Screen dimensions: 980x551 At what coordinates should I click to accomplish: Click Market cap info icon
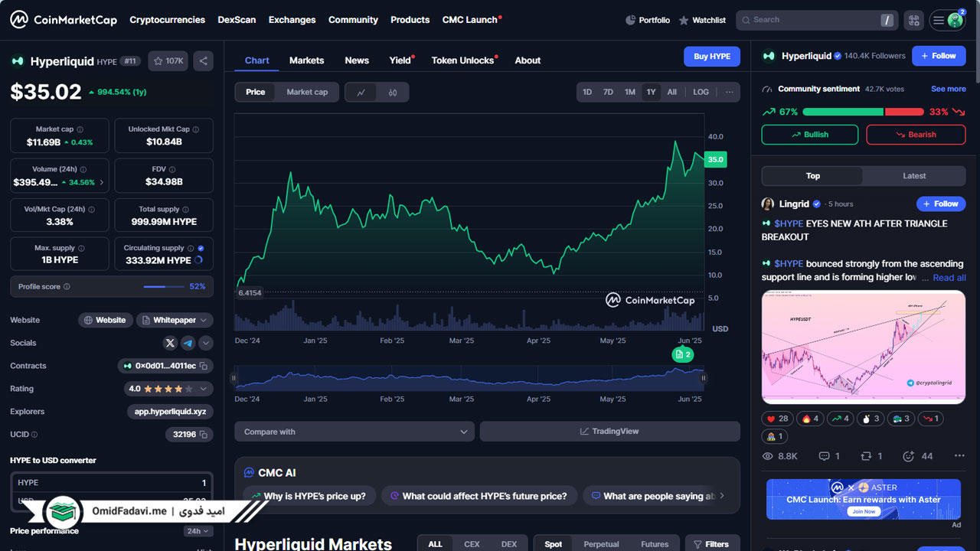point(80,130)
